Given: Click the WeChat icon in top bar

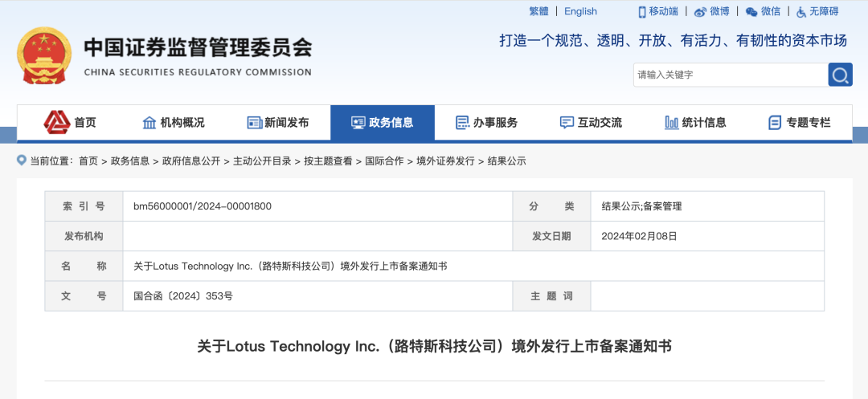Looking at the screenshot, I should 751,11.
